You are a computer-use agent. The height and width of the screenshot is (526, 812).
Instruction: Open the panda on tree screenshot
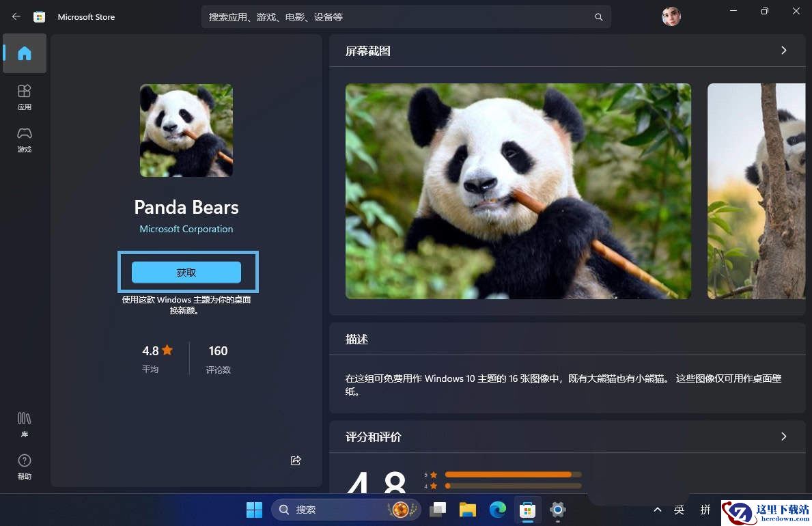[x=757, y=191]
